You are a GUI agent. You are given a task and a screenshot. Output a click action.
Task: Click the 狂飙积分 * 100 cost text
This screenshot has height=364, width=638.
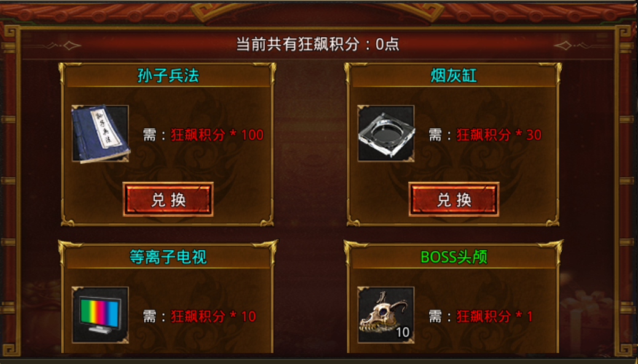[218, 135]
